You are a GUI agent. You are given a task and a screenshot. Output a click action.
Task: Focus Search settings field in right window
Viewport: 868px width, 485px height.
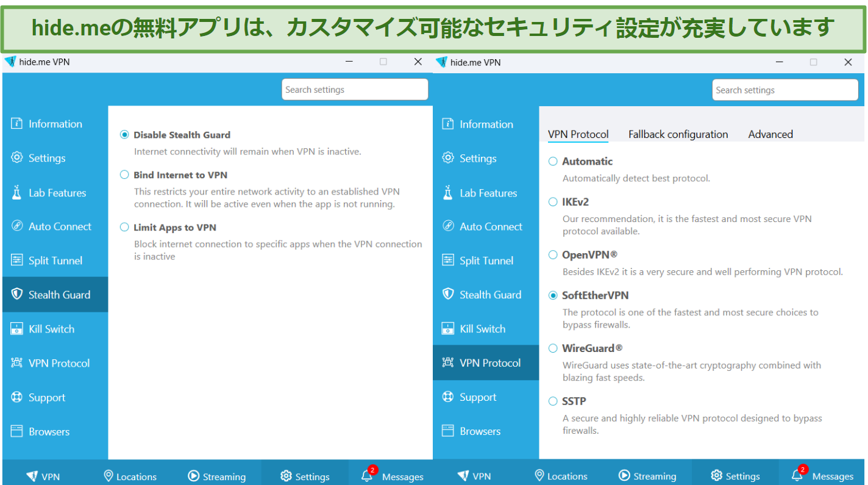(785, 90)
